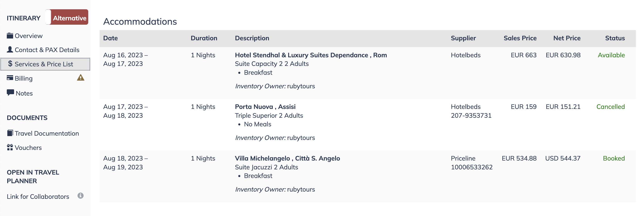Click the Vouchers gift icon
The height and width of the screenshot is (216, 644).
point(10,147)
